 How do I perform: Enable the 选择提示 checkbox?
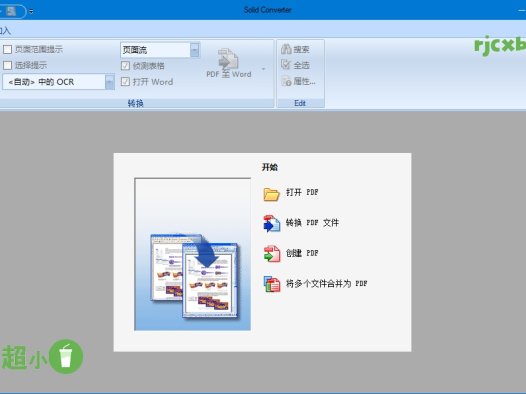click(x=7, y=65)
